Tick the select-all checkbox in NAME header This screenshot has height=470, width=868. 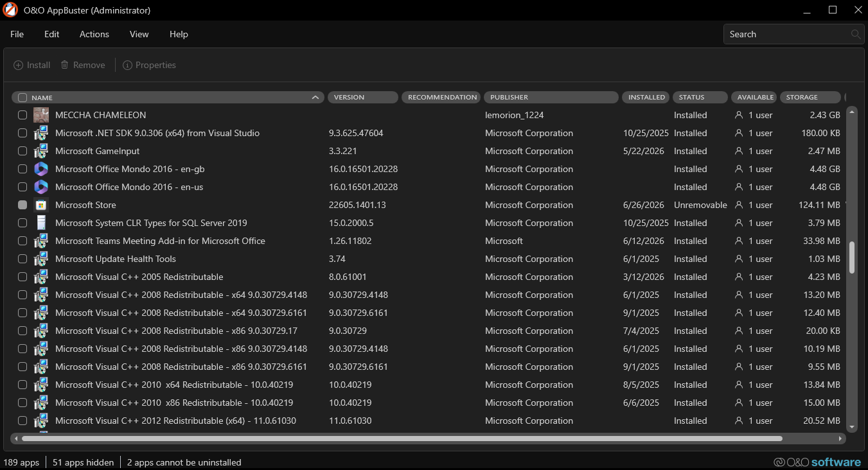pos(22,98)
